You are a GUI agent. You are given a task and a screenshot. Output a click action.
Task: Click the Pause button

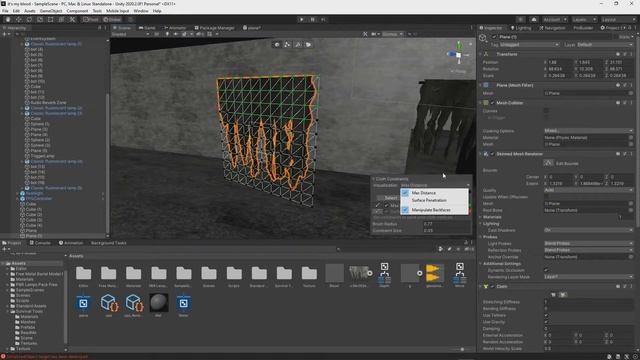tap(313, 19)
